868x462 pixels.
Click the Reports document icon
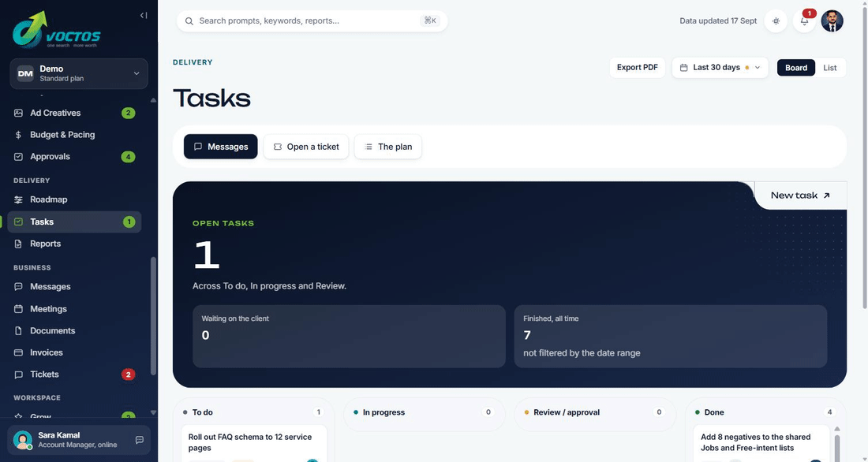click(x=18, y=244)
